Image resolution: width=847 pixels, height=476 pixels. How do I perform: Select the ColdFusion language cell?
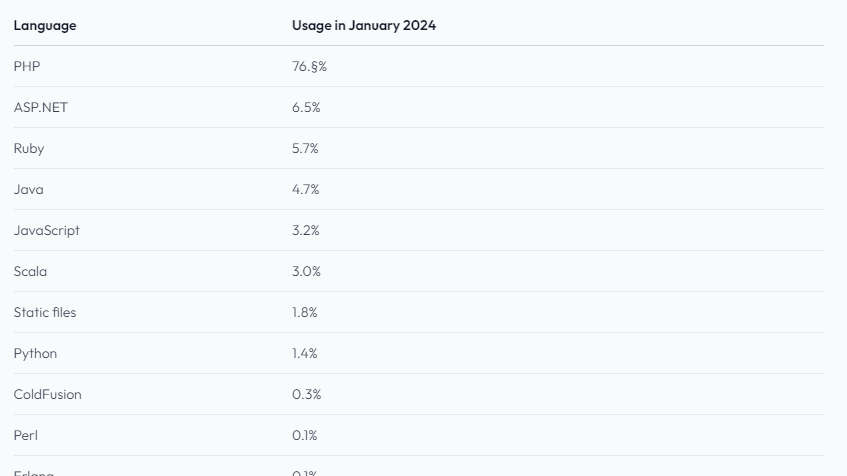pyautogui.click(x=48, y=395)
